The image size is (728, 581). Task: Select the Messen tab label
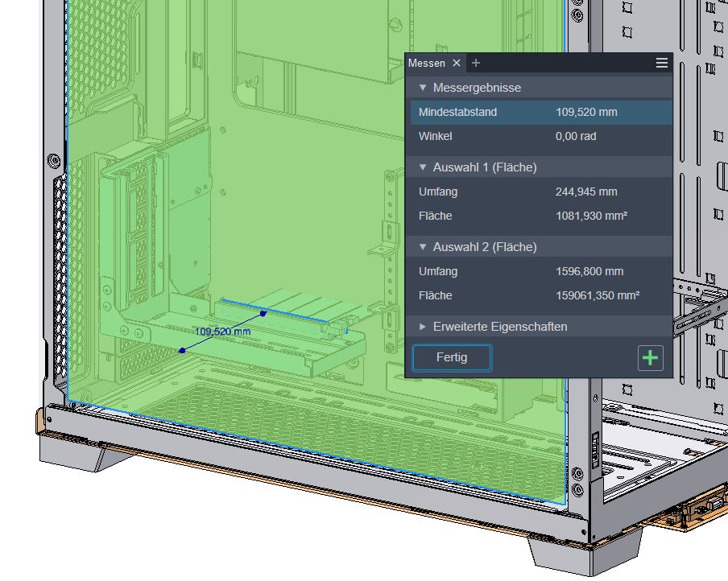(x=427, y=63)
